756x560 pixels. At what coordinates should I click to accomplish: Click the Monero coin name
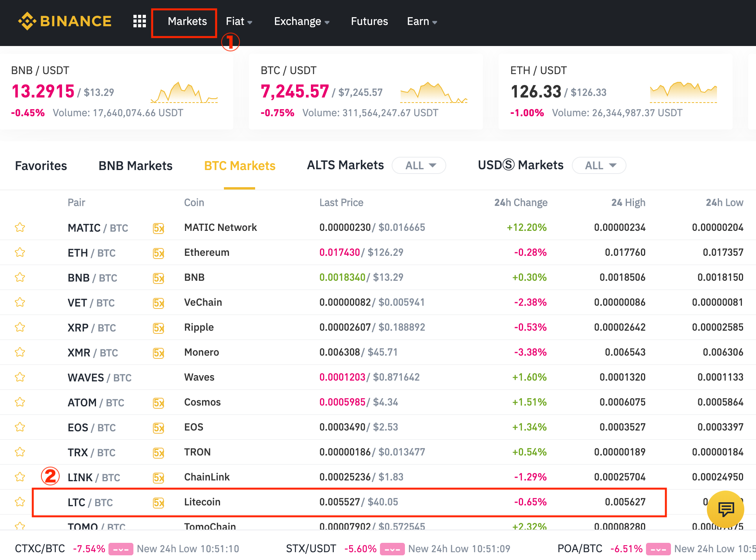pyautogui.click(x=202, y=352)
